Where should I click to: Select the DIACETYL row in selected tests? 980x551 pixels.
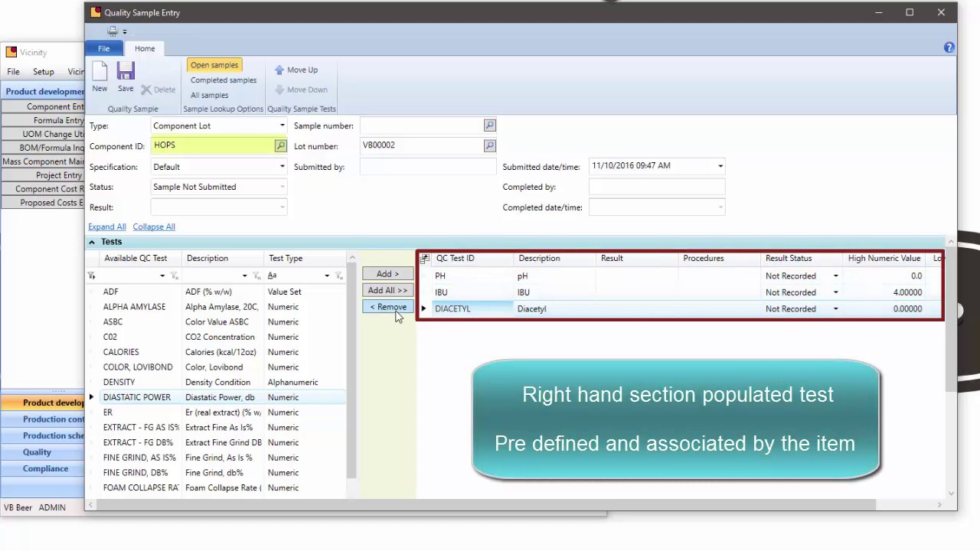[681, 309]
